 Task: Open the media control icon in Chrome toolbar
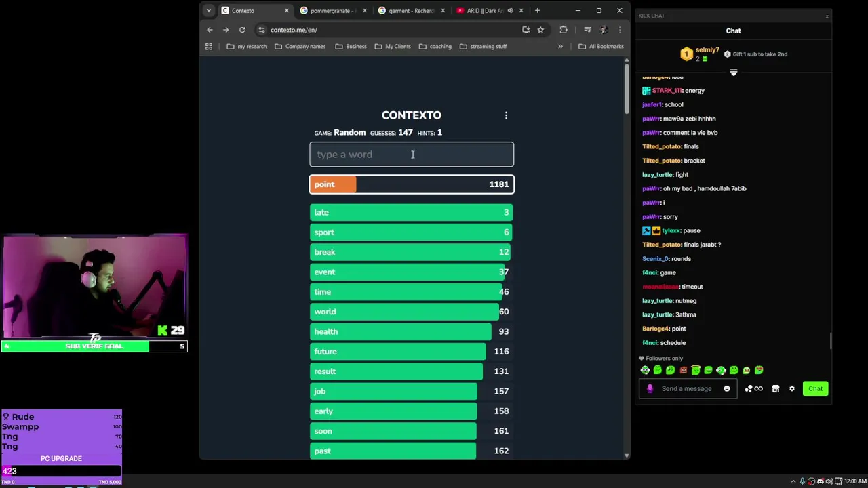(x=587, y=30)
